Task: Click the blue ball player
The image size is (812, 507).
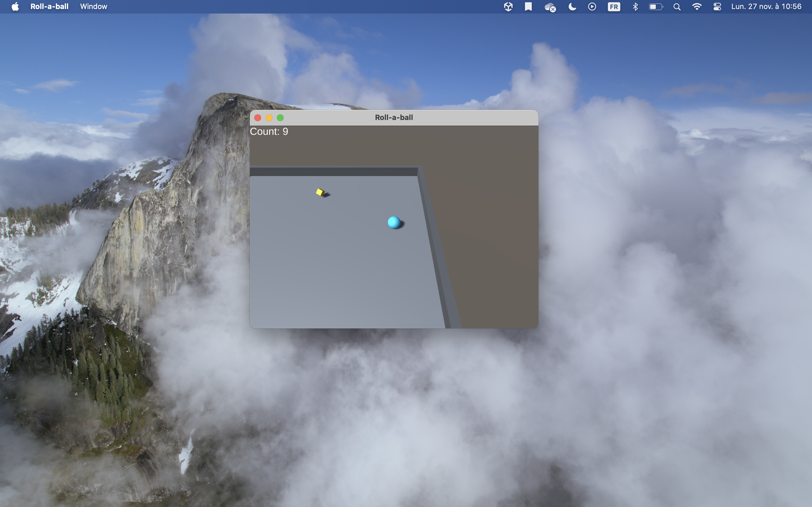Action: pos(394,222)
